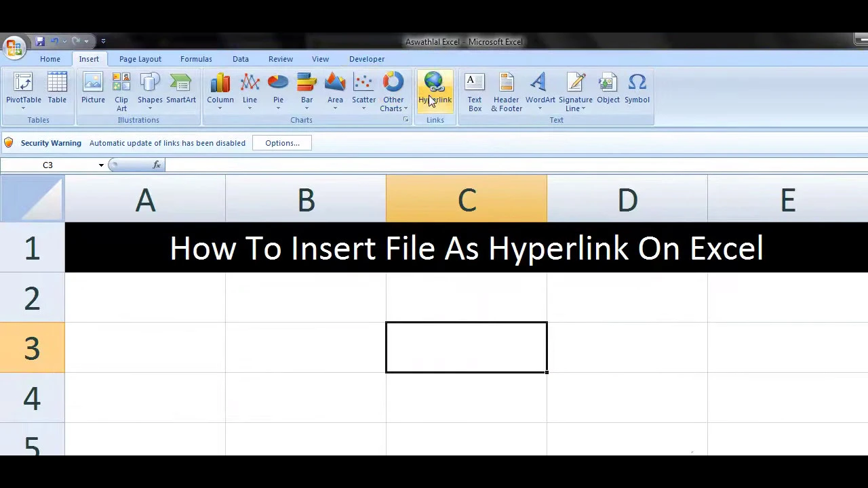Image resolution: width=868 pixels, height=488 pixels.
Task: Open Clip Art pane
Action: [x=121, y=92]
